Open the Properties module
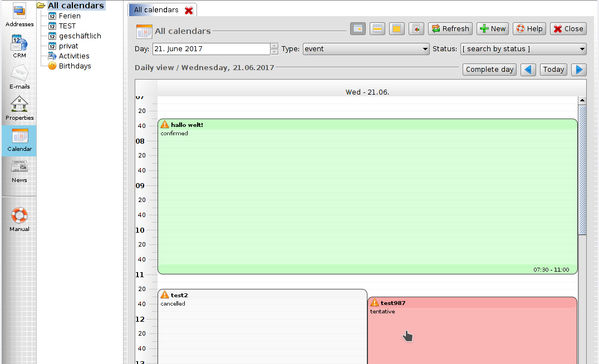This screenshot has height=364, width=599. click(x=19, y=108)
